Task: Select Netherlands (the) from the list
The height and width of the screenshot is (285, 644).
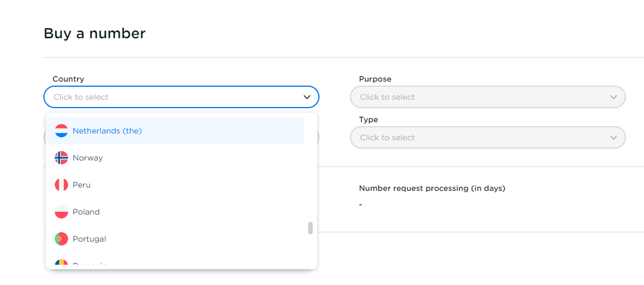Action: click(x=107, y=131)
